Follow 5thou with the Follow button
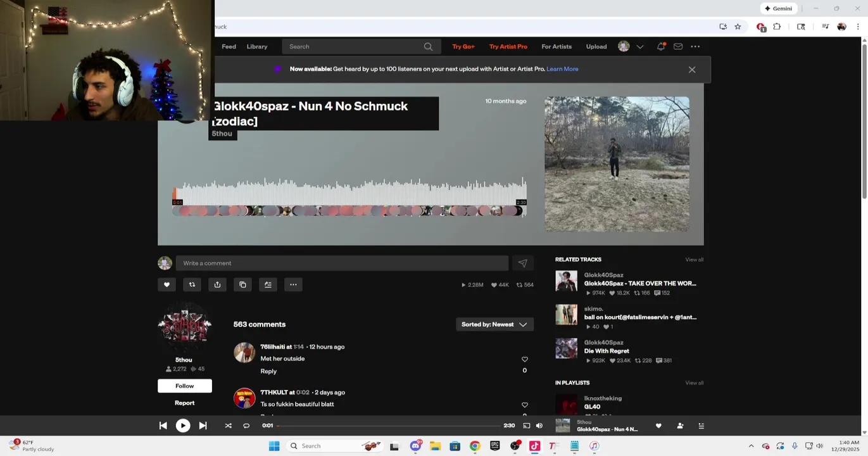The width and height of the screenshot is (868, 456). coord(185,386)
